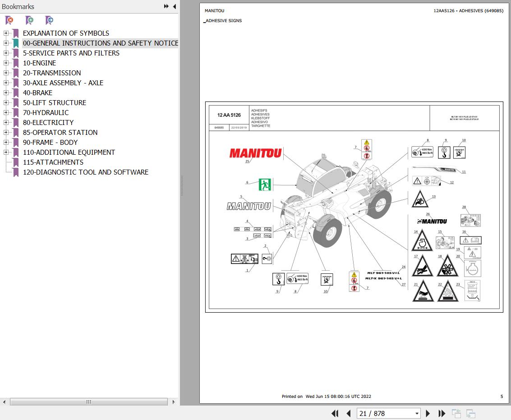Image resolution: width=511 pixels, height=420 pixels.
Task: Click the double-arrow options icon in Bookmarks header
Action: tap(166, 6)
